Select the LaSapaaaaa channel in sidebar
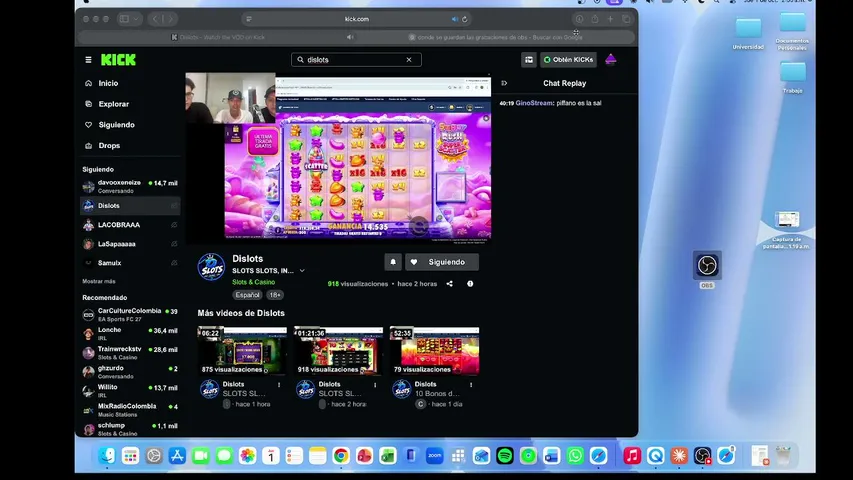 click(131, 244)
